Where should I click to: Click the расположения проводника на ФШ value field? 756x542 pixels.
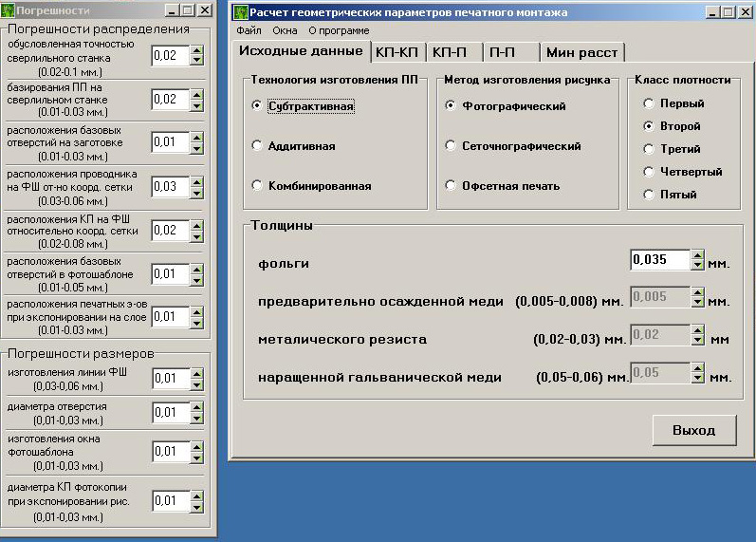pos(170,187)
